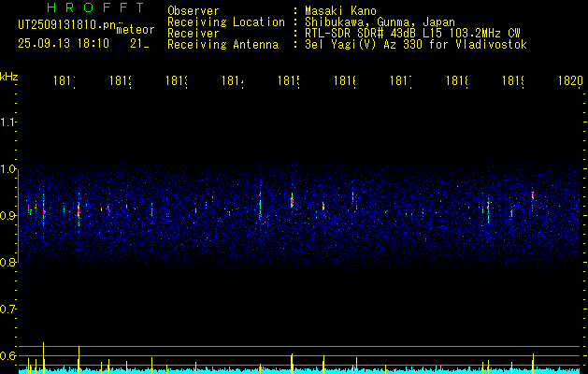Click the HROFFT title text
This screenshot has height=374, width=588.
click(x=96, y=7)
